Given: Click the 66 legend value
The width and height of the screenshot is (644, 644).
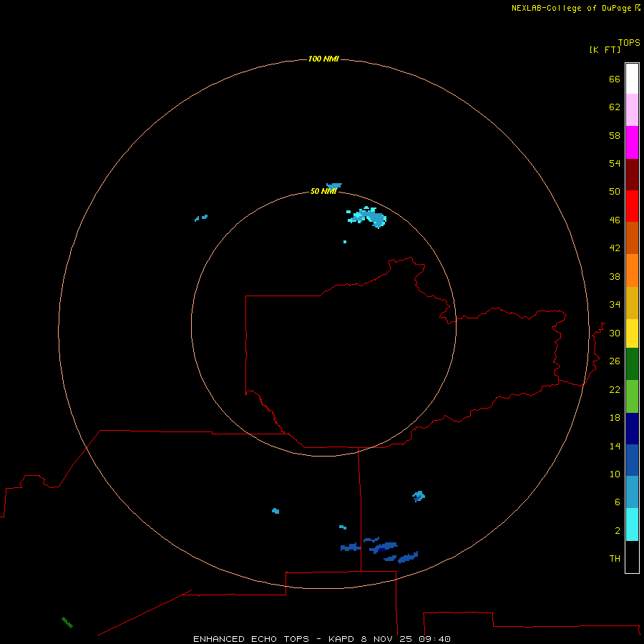Looking at the screenshot, I should [615, 79].
